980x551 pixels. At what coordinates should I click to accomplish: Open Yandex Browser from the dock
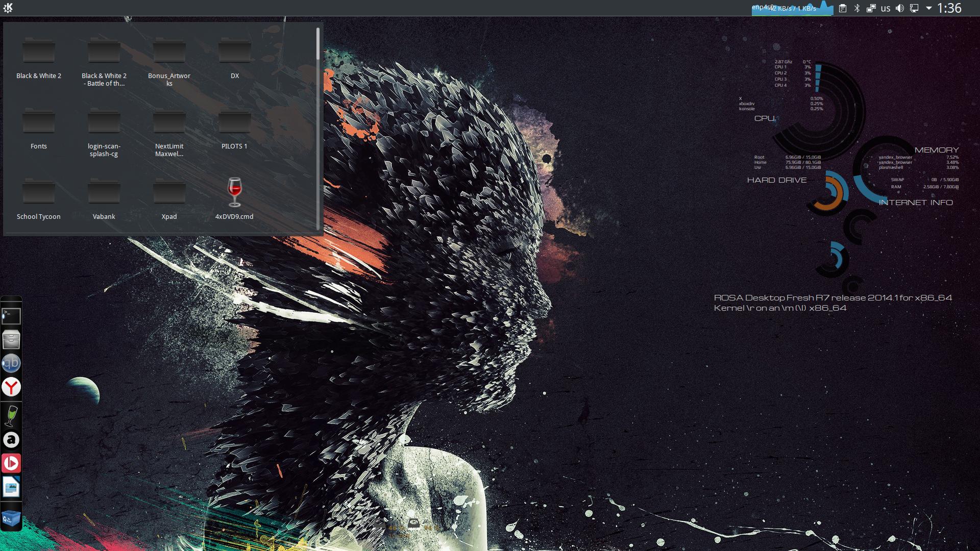point(11,387)
